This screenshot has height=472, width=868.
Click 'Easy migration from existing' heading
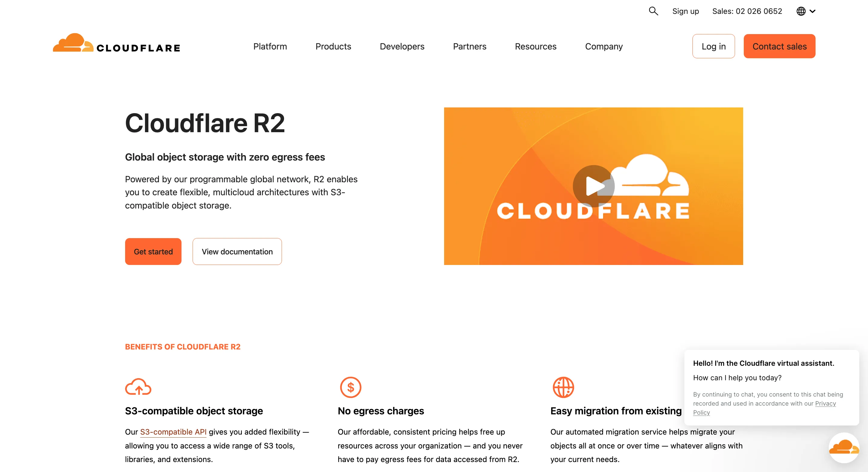coord(616,411)
